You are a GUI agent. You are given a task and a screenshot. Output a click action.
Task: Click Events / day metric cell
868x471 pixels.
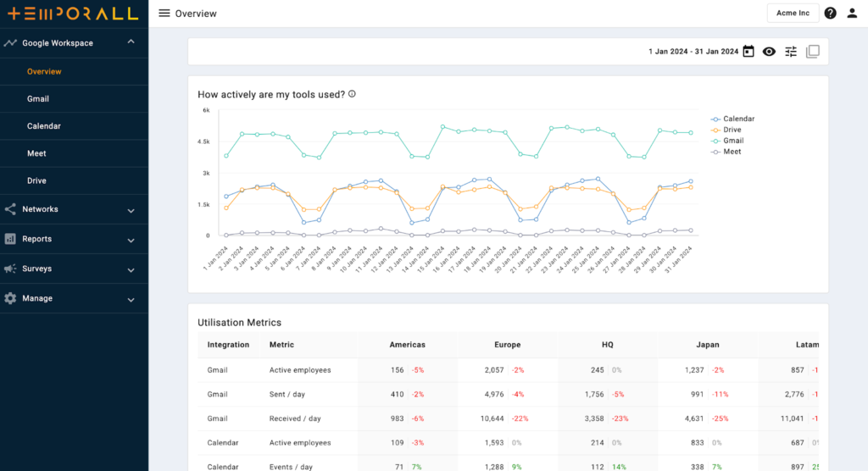[292, 467]
